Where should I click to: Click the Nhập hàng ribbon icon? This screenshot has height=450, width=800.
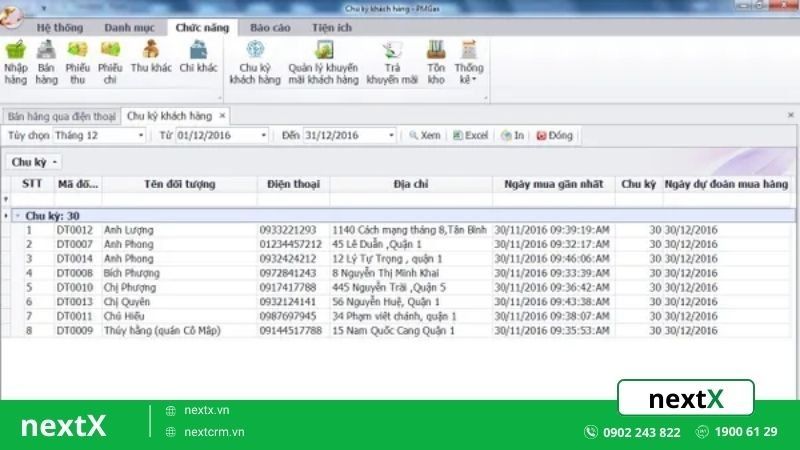15,60
